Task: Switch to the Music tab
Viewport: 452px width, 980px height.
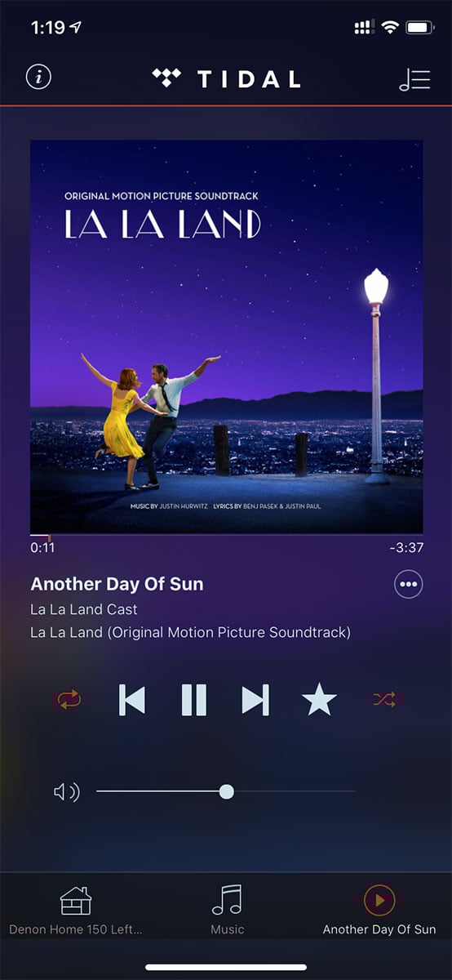Action: (227, 911)
